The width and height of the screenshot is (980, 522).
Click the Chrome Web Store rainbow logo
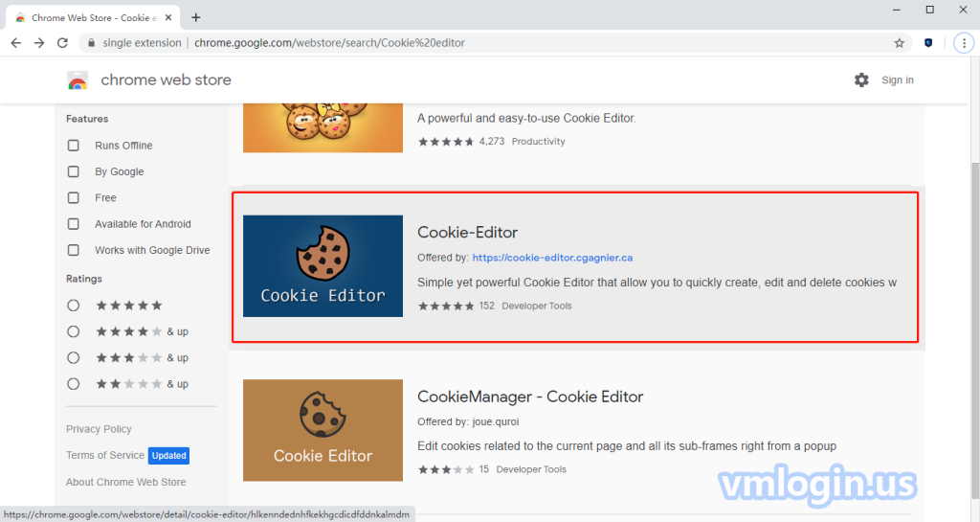[78, 80]
